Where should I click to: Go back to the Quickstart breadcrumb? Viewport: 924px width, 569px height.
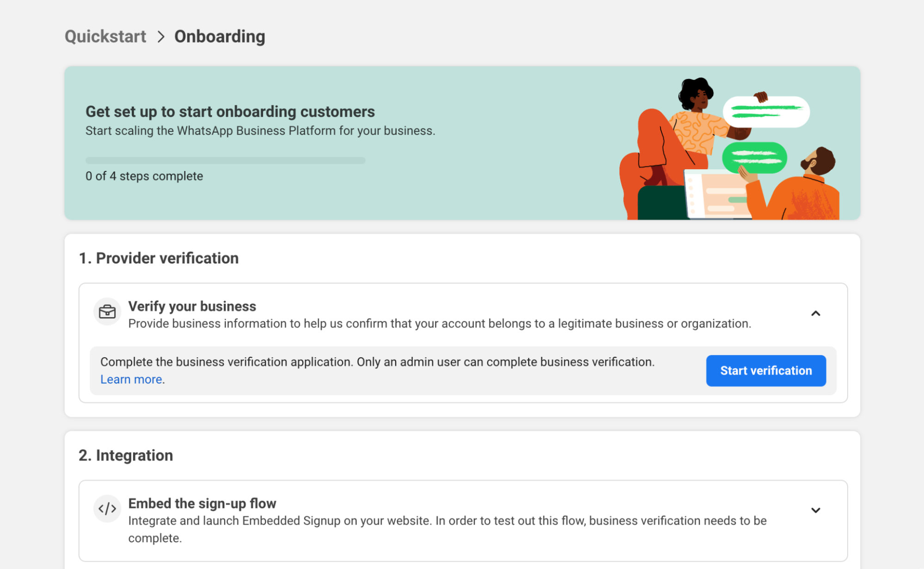coord(105,37)
